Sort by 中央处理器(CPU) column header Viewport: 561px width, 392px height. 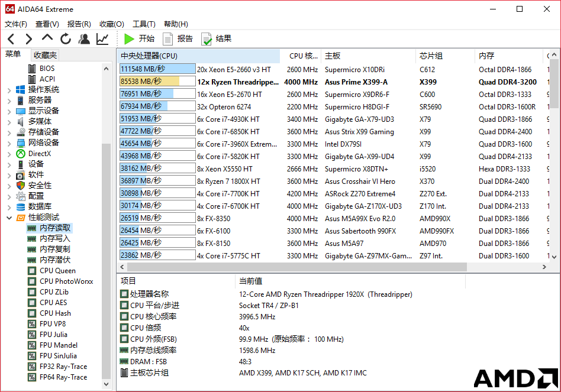(x=199, y=56)
